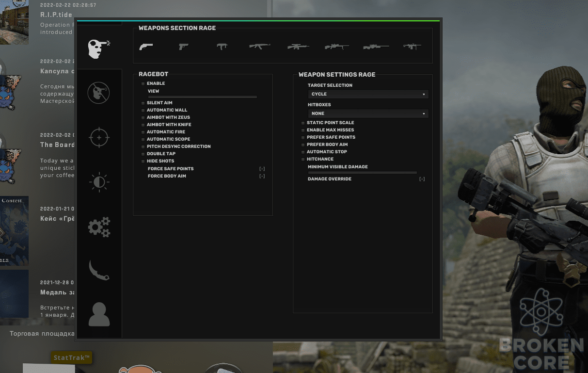Tick the Prefer Body Aim checkbox
The image size is (588, 373).
click(303, 145)
